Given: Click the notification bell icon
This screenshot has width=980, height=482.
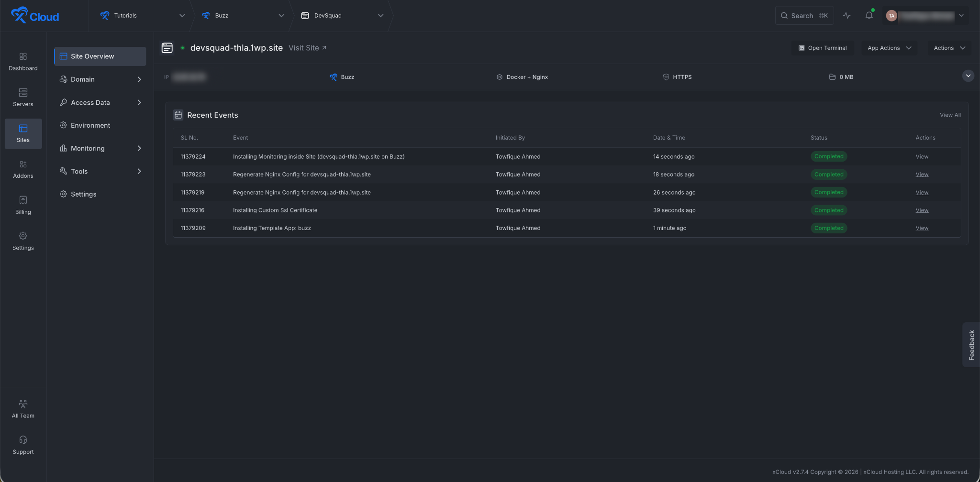Looking at the screenshot, I should 869,15.
